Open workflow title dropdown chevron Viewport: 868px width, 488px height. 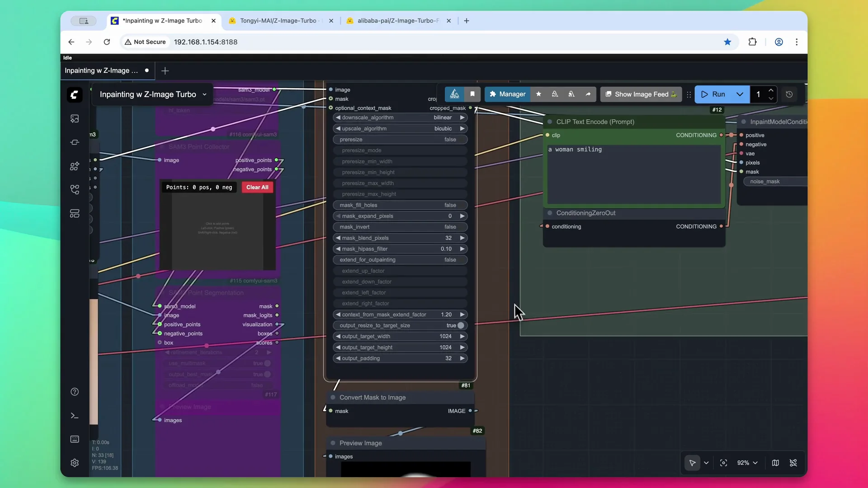click(205, 94)
